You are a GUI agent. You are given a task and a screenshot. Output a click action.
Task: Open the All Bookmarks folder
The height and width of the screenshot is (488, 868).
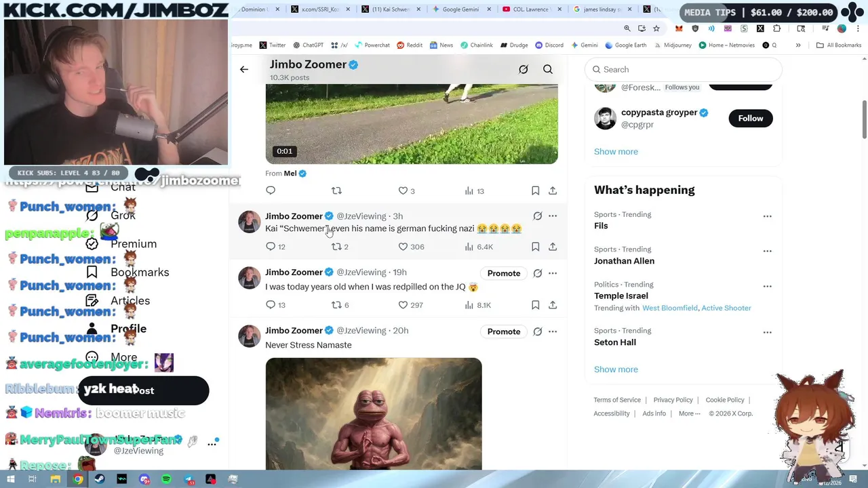pos(839,45)
